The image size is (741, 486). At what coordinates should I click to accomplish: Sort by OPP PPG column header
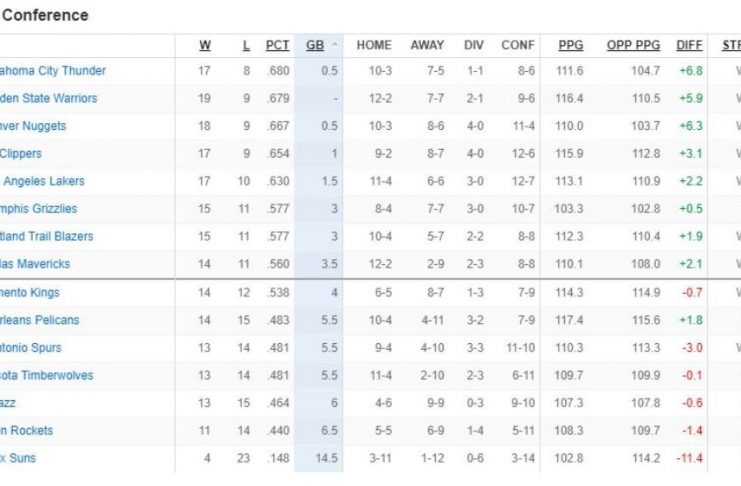click(x=633, y=45)
